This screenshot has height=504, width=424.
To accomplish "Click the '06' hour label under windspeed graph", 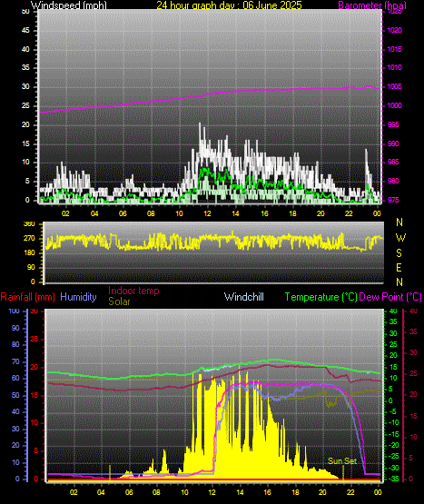I will point(123,213).
